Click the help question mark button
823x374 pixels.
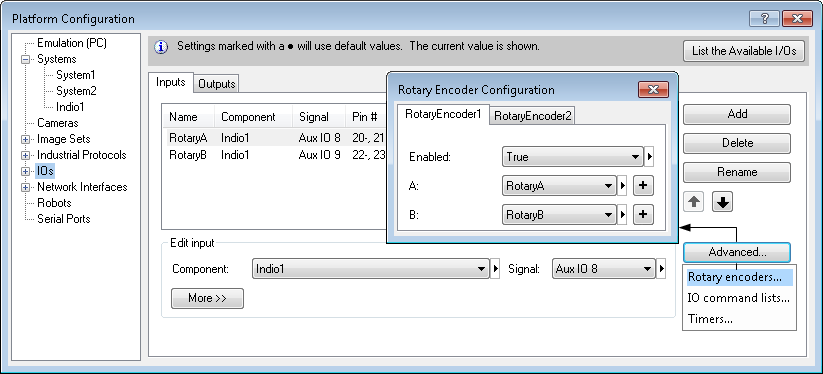pyautogui.click(x=764, y=19)
